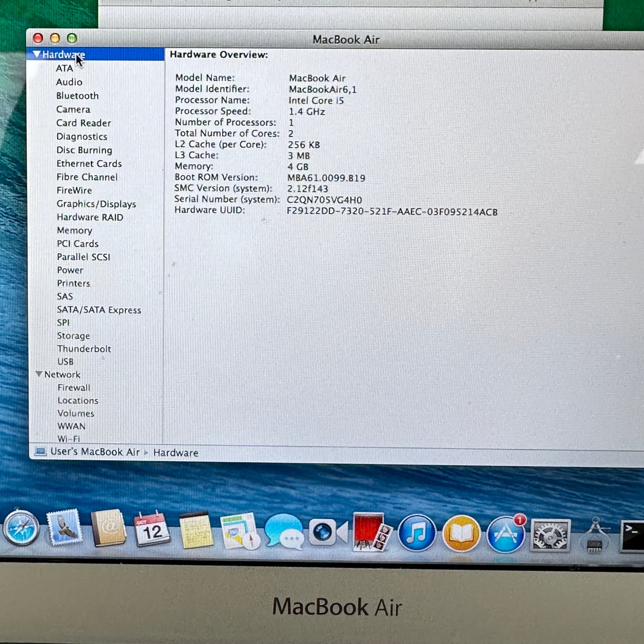The width and height of the screenshot is (644, 644).
Task: Show Graphics/Displays details
Action: [96, 204]
